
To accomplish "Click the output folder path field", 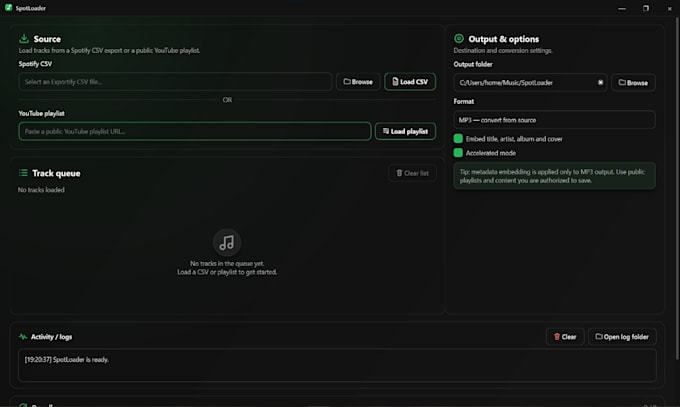I will pyautogui.click(x=530, y=82).
